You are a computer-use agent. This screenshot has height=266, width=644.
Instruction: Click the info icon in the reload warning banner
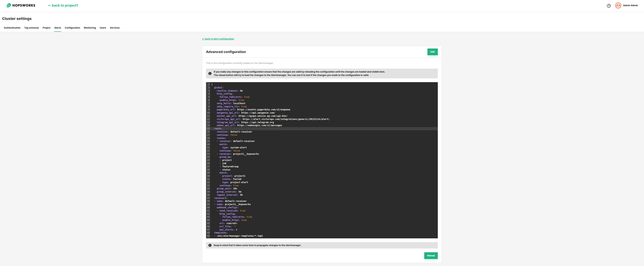(210, 74)
